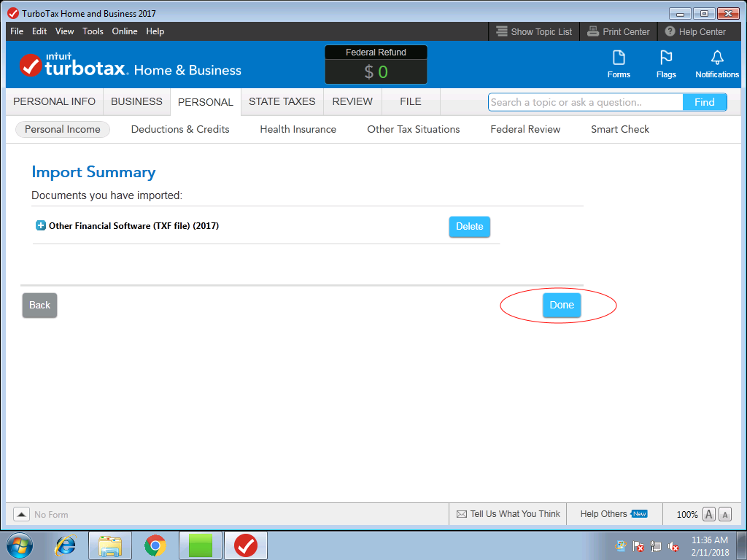This screenshot has width=747, height=560.
Task: Open the Online menu
Action: 124,31
